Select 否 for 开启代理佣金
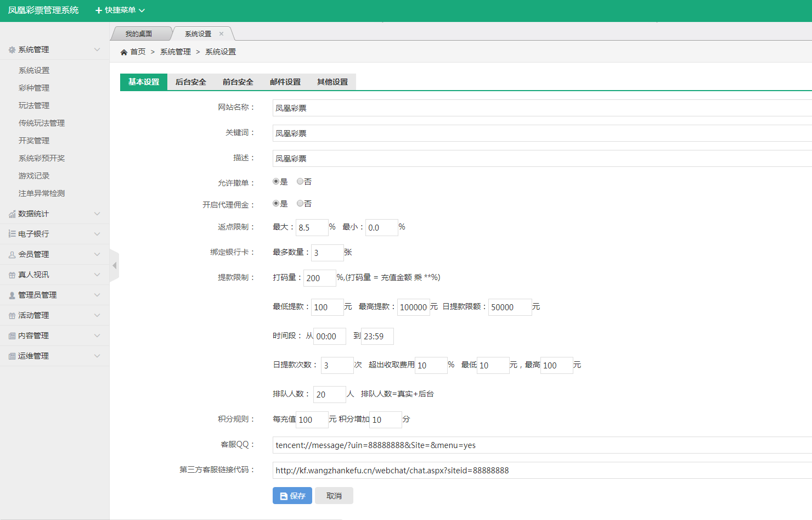The width and height of the screenshot is (812, 520). point(300,203)
